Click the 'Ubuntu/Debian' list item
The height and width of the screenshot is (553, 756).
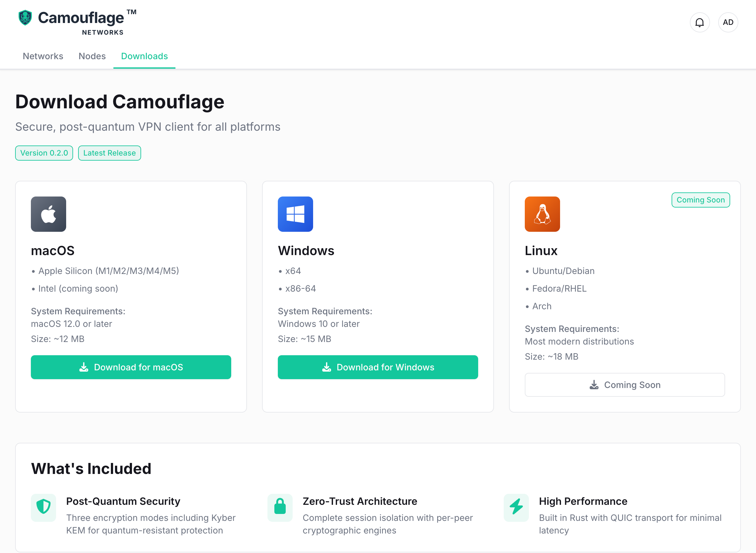pos(564,271)
